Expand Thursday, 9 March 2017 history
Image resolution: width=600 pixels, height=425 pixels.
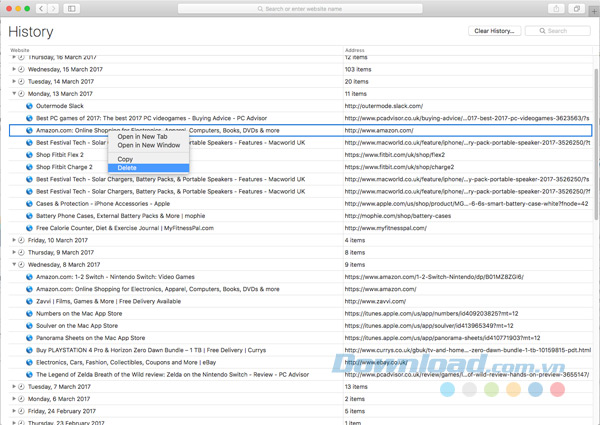click(14, 252)
